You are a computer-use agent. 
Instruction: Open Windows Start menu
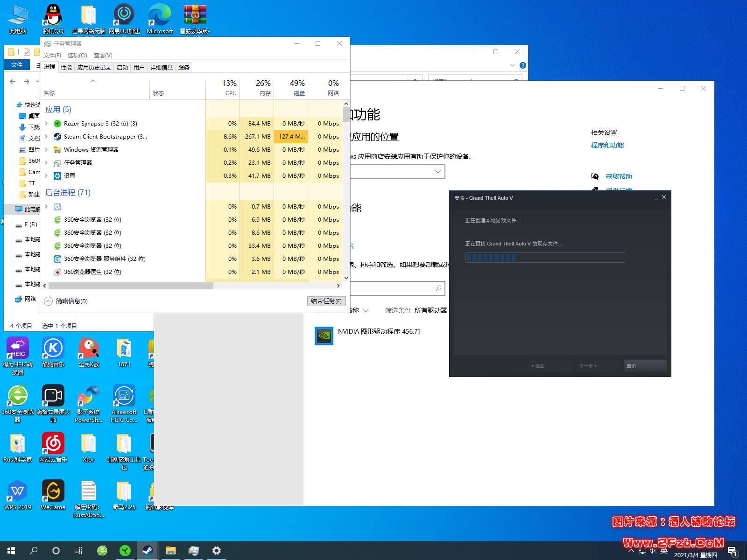pos(11,551)
